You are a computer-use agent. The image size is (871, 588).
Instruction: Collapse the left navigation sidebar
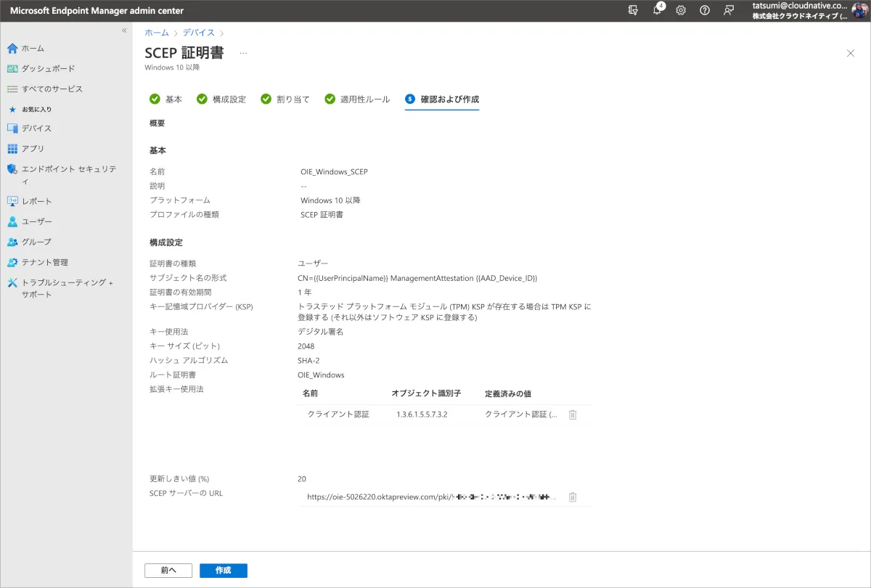click(124, 30)
